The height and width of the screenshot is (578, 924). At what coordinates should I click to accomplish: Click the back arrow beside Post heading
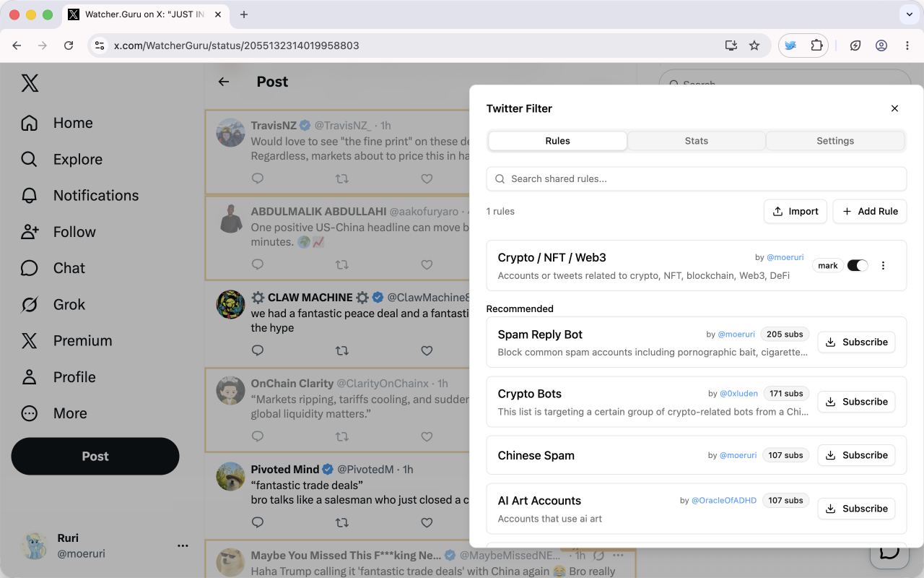[x=224, y=82]
